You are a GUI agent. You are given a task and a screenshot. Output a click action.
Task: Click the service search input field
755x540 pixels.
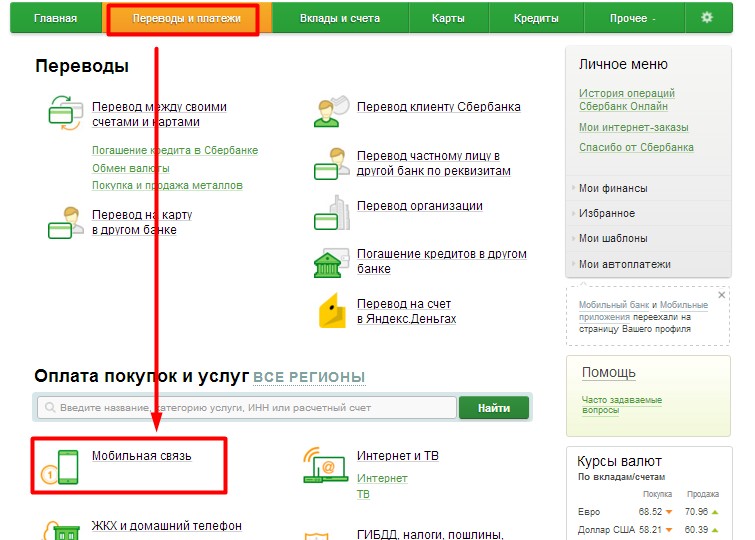click(x=247, y=408)
